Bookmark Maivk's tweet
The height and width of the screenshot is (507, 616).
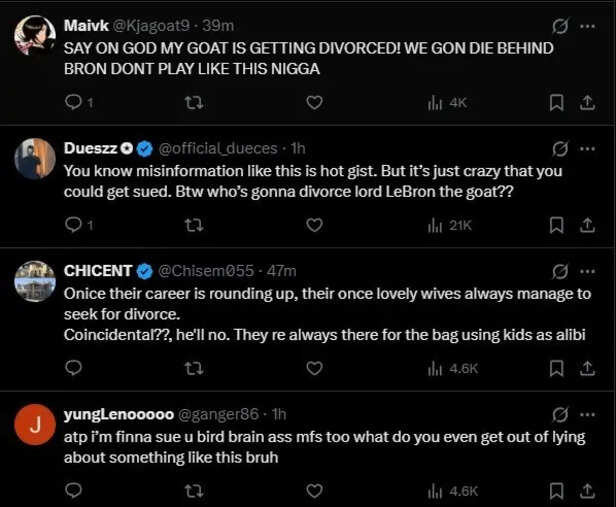click(x=556, y=103)
